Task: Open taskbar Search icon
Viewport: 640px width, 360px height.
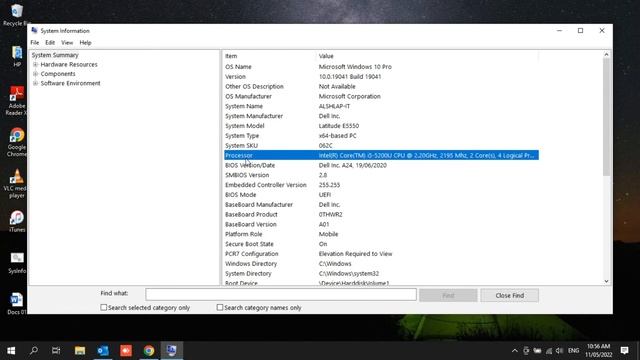Action: (x=34, y=350)
